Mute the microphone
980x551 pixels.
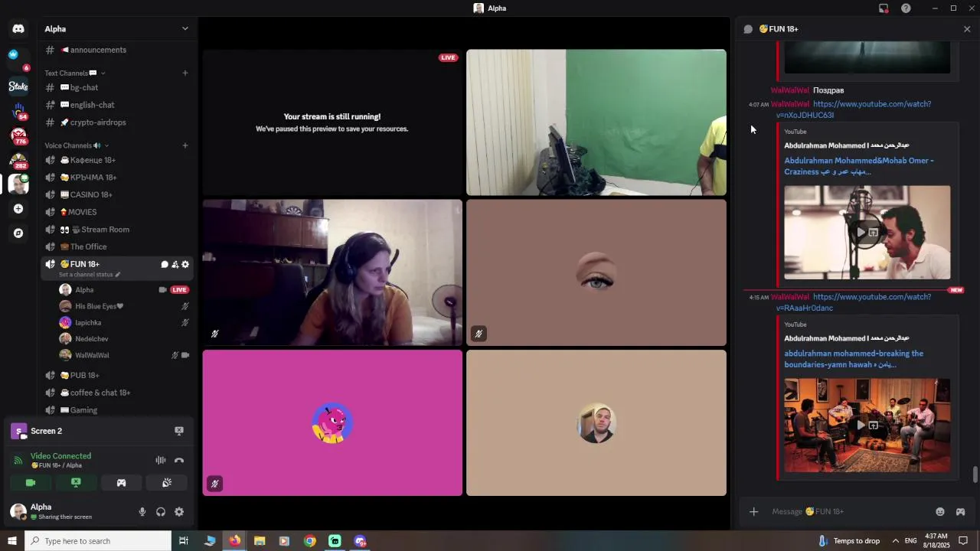tap(142, 512)
